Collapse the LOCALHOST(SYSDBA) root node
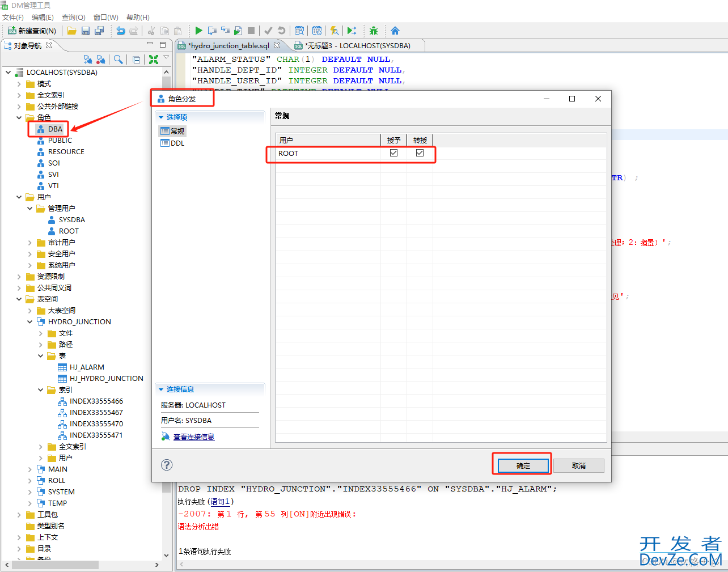 8,73
